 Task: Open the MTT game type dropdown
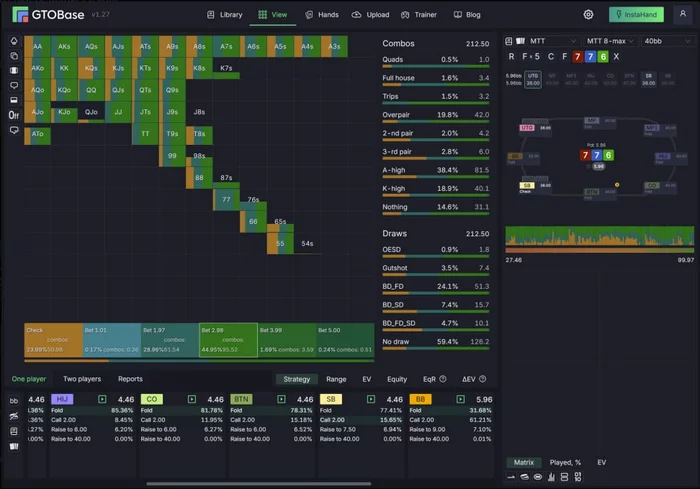[x=553, y=41]
